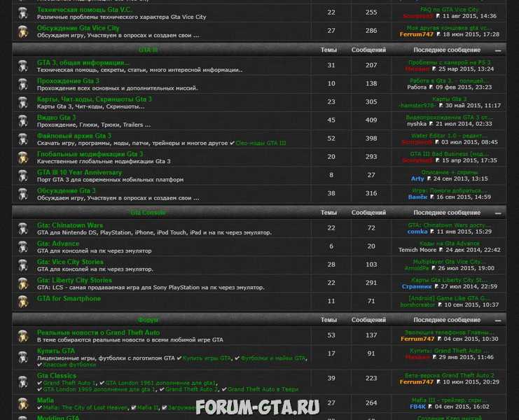The width and height of the screenshot is (519, 420).
Task: Open user profile Ванёк
Action: tap(417, 197)
